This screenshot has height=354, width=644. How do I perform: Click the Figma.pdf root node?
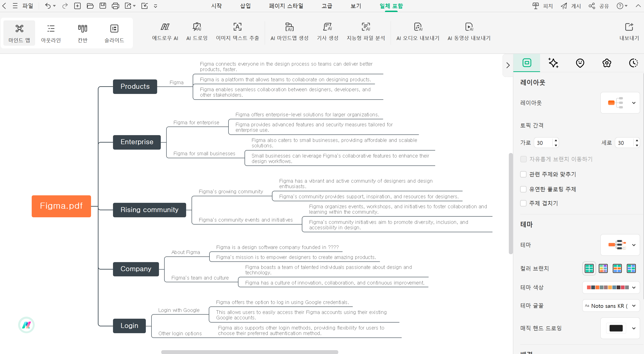[61, 206]
